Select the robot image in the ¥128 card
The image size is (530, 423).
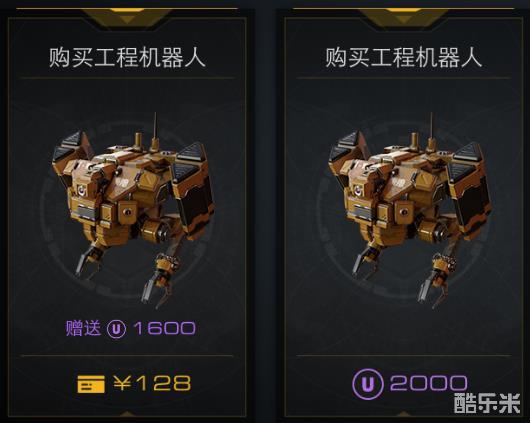pos(132,210)
